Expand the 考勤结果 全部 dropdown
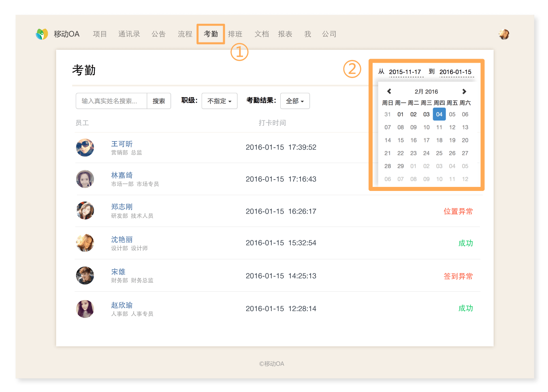The width and height of the screenshot is (548, 392). click(x=295, y=101)
